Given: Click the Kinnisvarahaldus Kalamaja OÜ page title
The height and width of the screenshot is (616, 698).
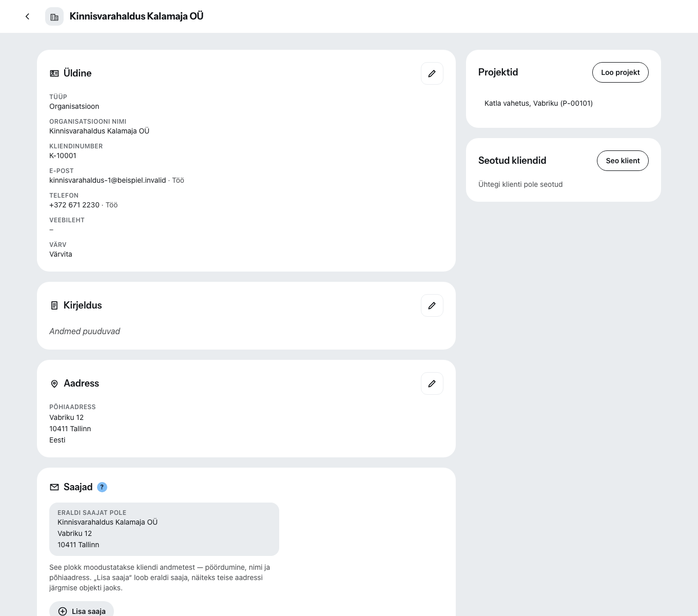Looking at the screenshot, I should [x=137, y=16].
